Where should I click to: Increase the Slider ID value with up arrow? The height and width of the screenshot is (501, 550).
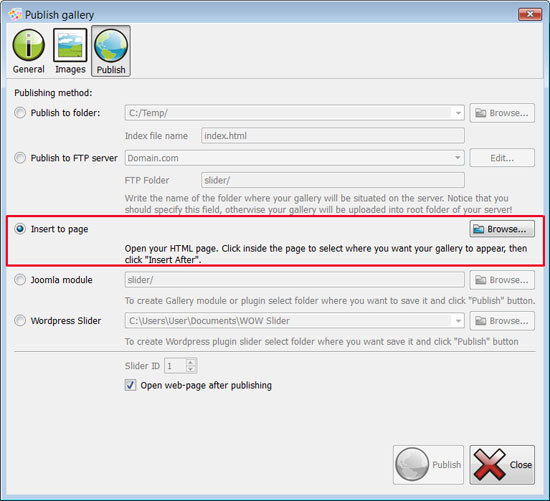[x=190, y=362]
